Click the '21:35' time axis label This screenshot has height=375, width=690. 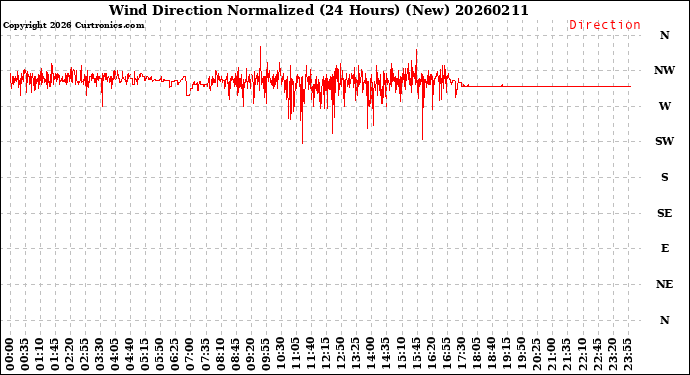pyautogui.click(x=566, y=355)
